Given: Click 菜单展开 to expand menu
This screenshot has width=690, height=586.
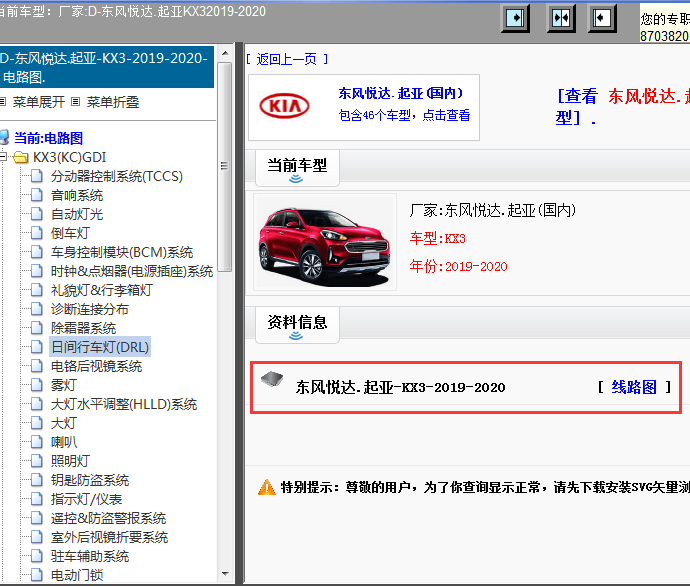Looking at the screenshot, I should click(39, 102).
